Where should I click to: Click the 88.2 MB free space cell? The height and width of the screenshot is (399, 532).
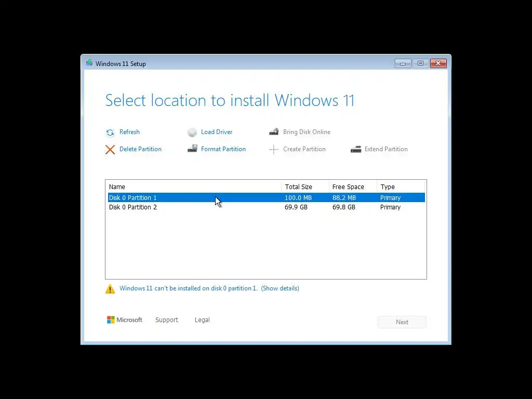[x=344, y=197]
